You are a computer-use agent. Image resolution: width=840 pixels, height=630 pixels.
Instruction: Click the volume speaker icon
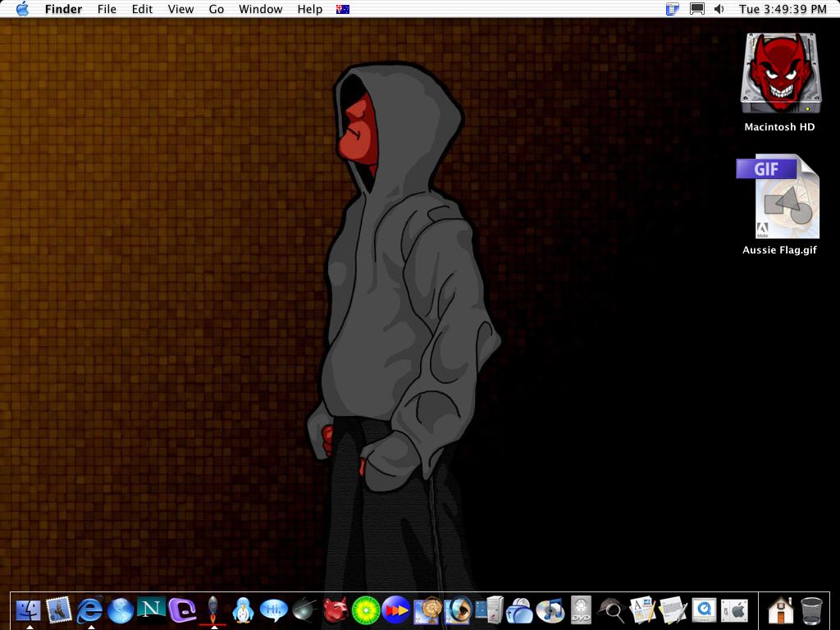click(719, 9)
